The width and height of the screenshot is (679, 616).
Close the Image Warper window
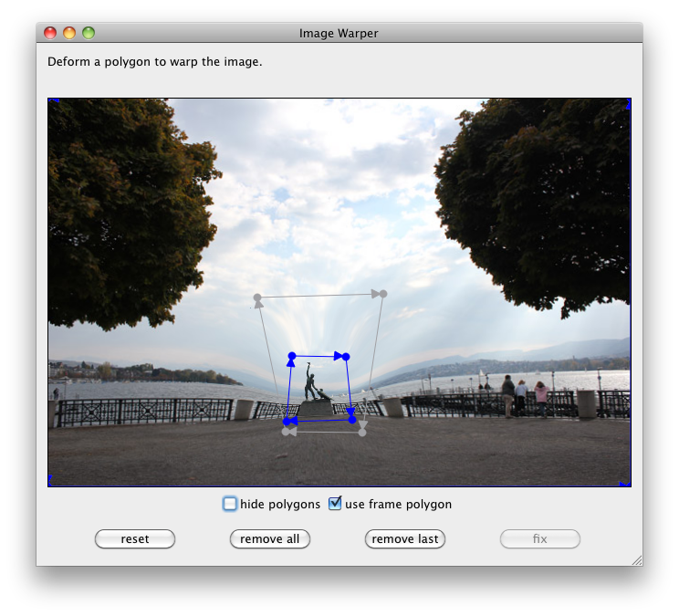50,33
